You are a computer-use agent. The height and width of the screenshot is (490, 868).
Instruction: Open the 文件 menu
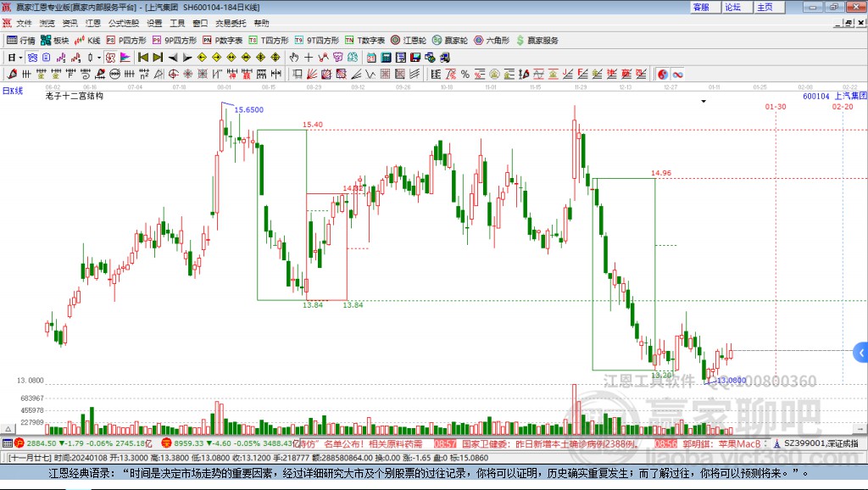[24, 23]
